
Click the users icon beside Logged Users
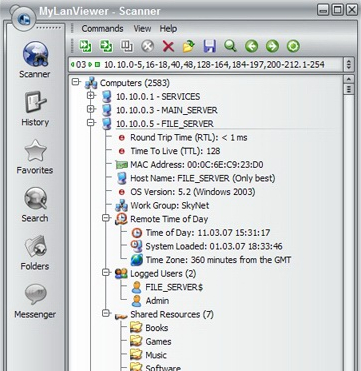coord(121,274)
